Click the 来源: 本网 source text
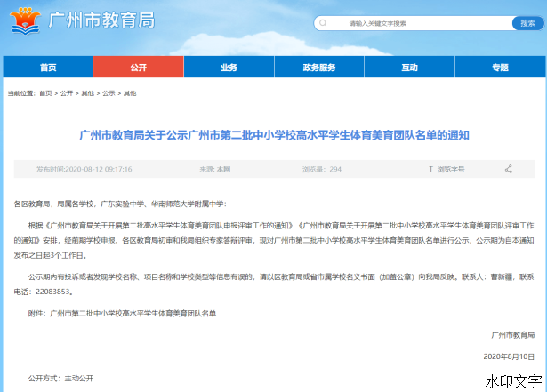Image resolution: width=547 pixels, height=392 pixels. click(x=215, y=169)
